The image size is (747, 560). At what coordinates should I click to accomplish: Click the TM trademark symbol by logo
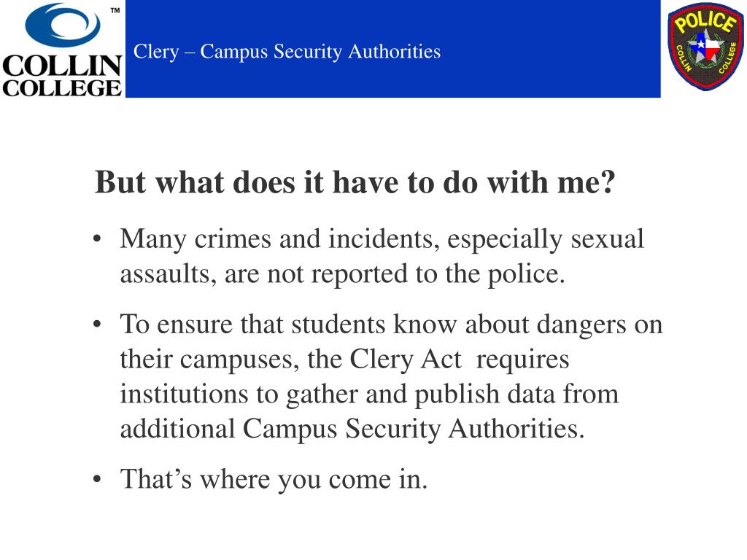coord(115,10)
